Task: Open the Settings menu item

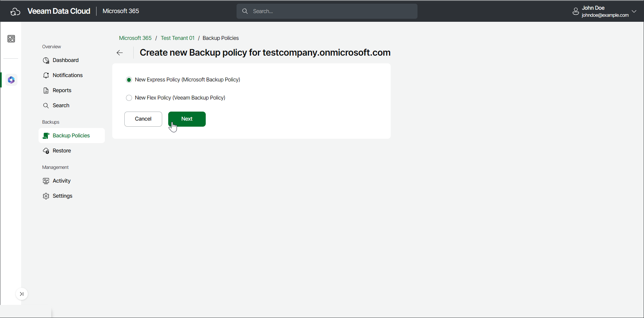Action: [72, 196]
